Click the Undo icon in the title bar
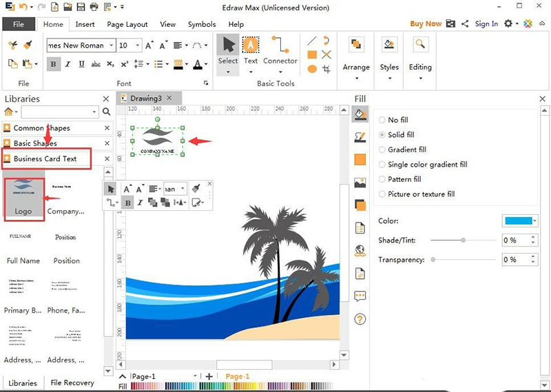This screenshot has width=551, height=392. (x=23, y=6)
